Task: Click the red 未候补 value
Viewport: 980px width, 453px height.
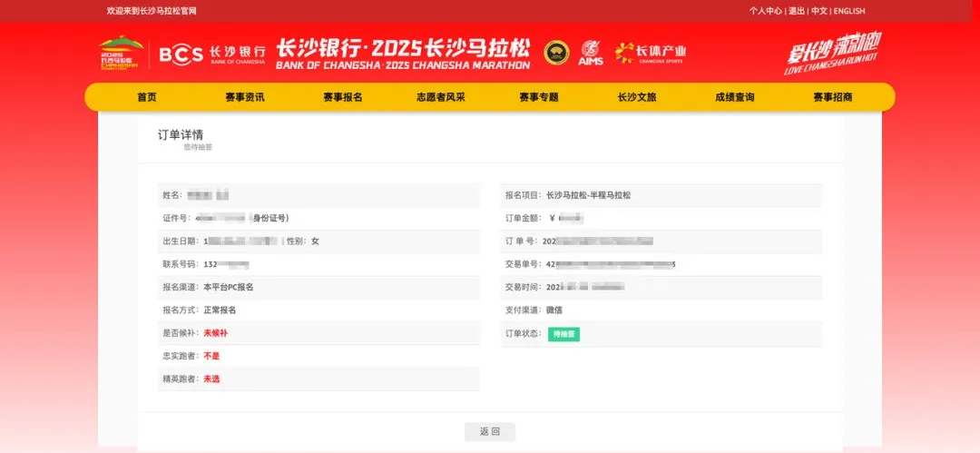Action: pos(216,333)
